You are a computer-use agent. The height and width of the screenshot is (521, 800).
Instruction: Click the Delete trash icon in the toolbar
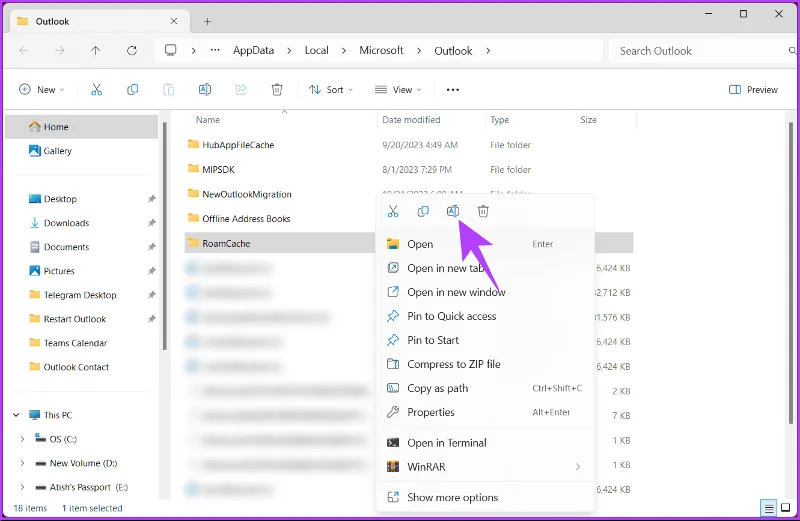point(277,90)
